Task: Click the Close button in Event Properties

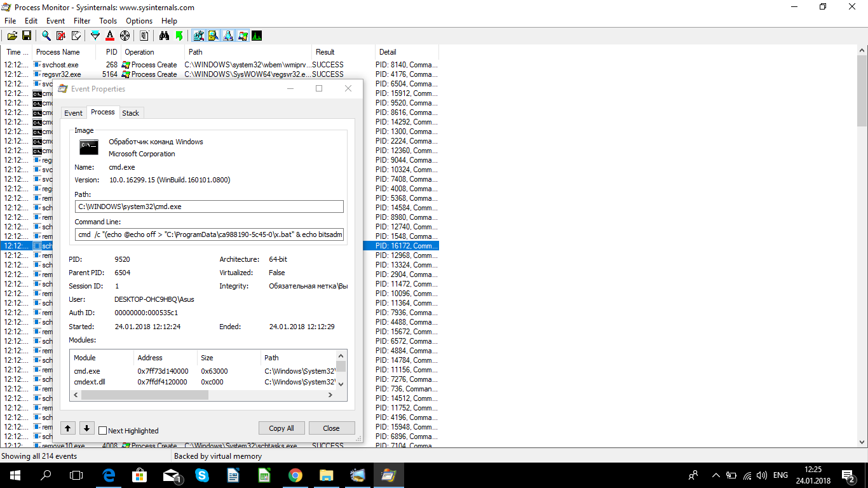Action: pyautogui.click(x=331, y=428)
